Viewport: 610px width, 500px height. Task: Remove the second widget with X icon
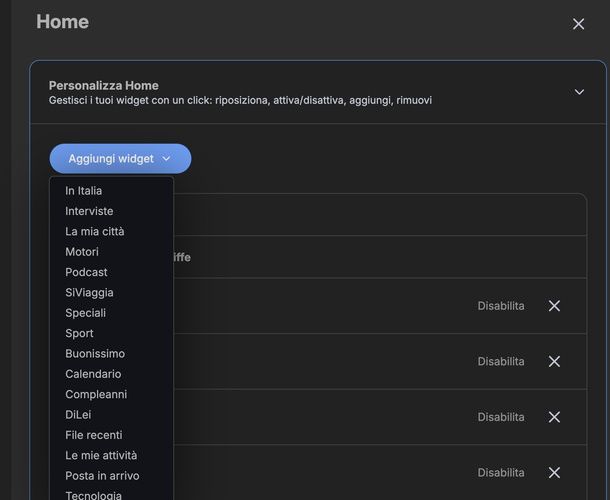tap(554, 361)
